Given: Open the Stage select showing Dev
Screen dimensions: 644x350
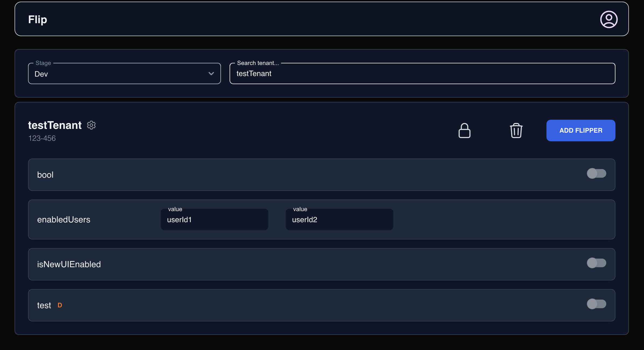Looking at the screenshot, I should (x=119, y=74).
